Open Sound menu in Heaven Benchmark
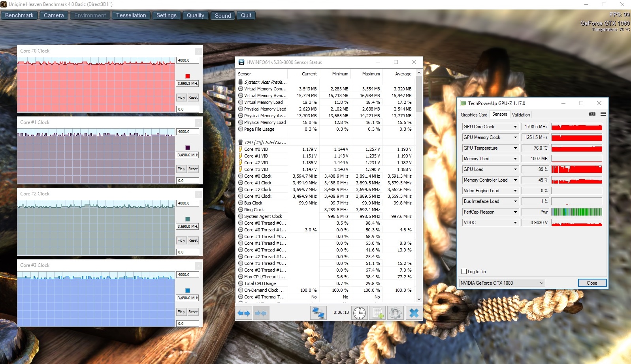 (223, 15)
